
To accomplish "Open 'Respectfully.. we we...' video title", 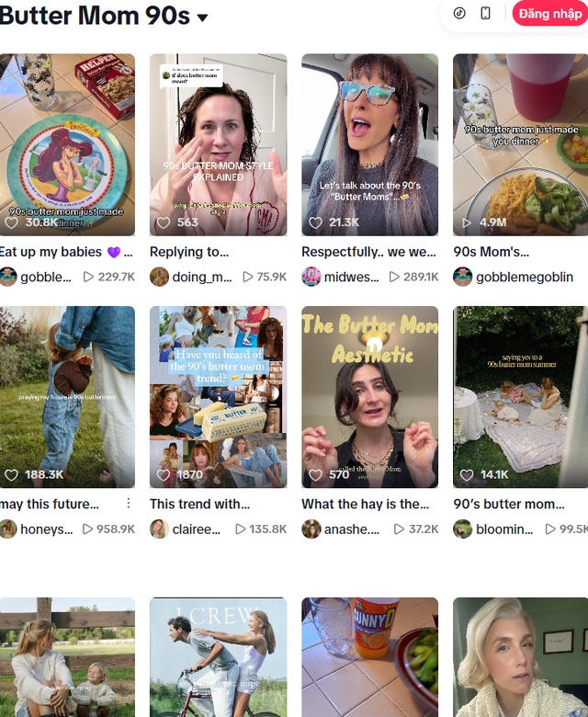I will [x=369, y=252].
